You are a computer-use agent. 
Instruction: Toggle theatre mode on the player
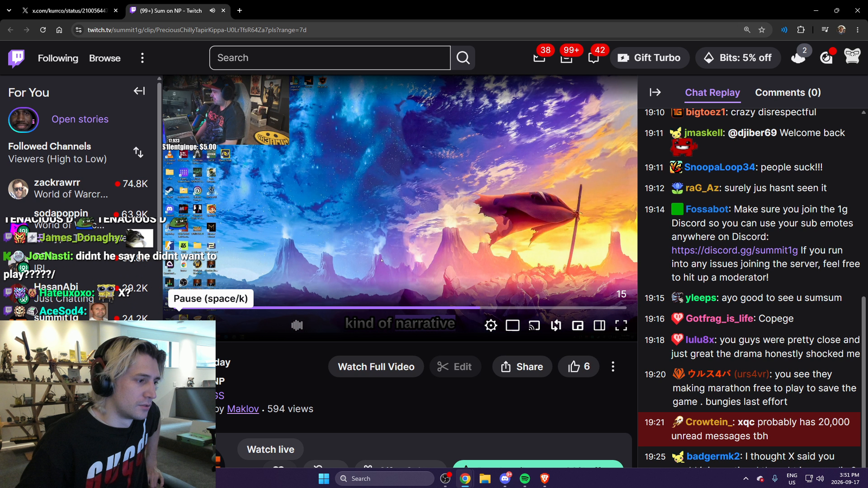pos(599,325)
